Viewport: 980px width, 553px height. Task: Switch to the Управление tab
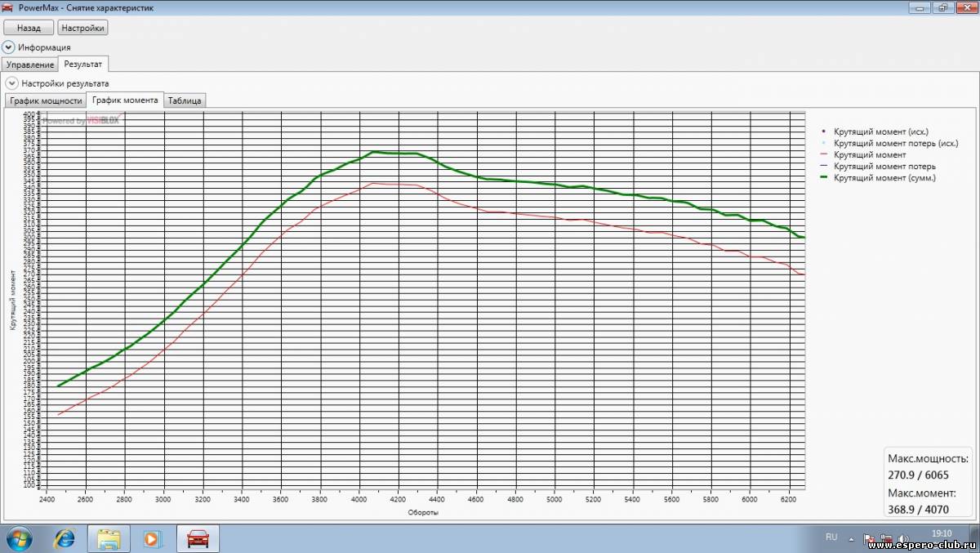tap(29, 65)
